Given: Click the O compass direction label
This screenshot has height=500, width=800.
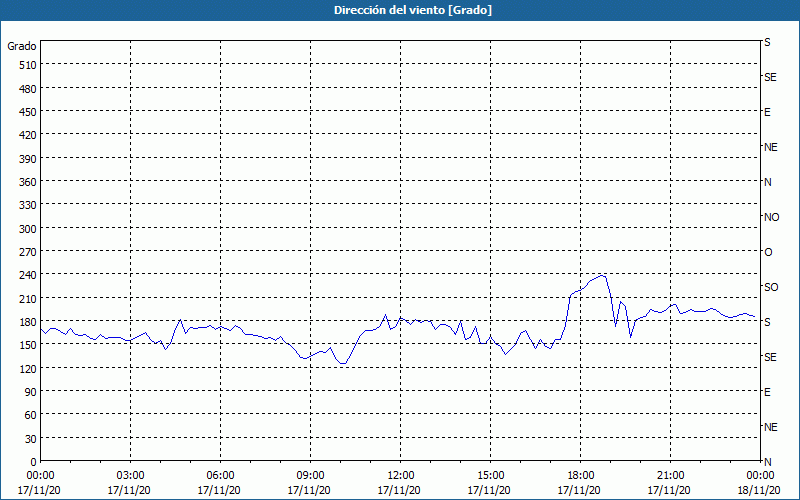Looking at the screenshot, I should [768, 252].
